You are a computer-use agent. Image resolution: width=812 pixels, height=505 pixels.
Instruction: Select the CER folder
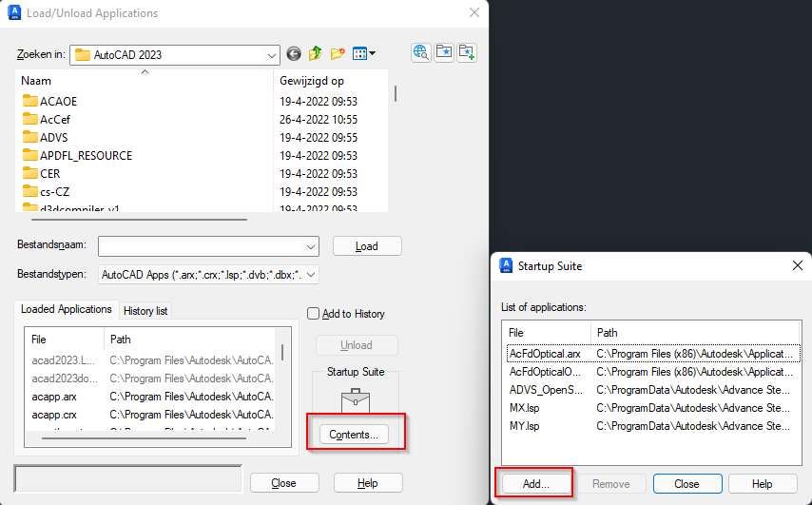click(x=42, y=173)
